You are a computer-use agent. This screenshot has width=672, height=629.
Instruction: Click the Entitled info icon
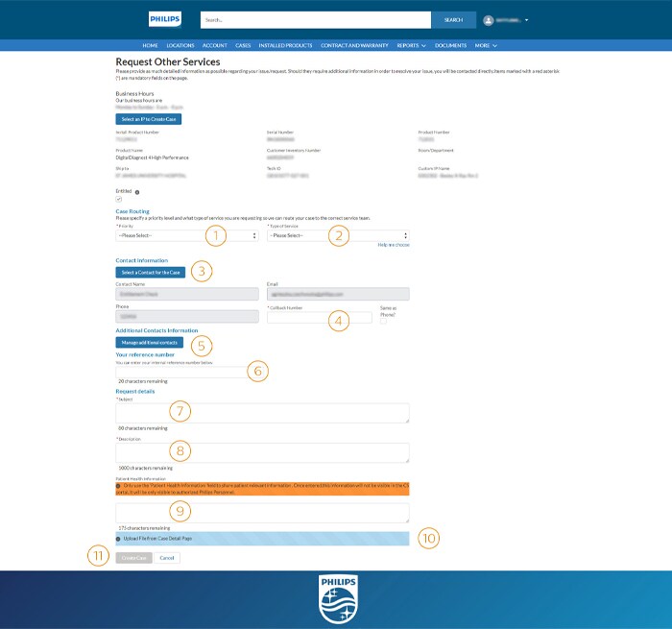coord(137,192)
